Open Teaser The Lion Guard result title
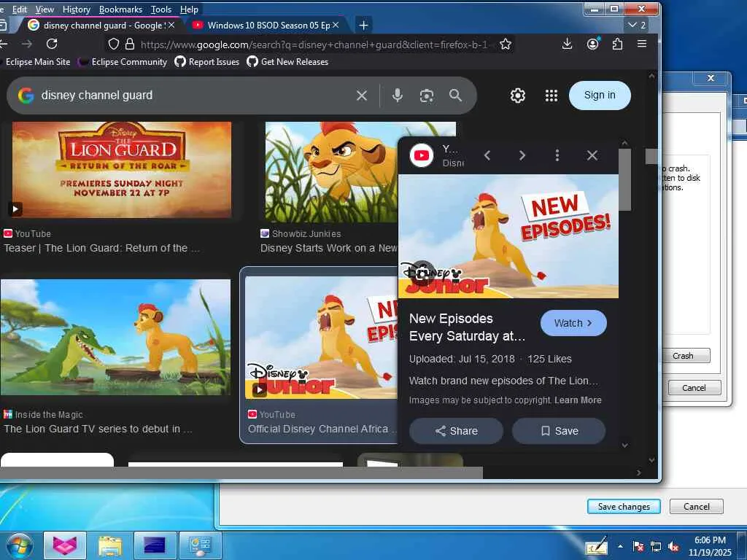Viewport: 747px width, 560px height. (x=101, y=248)
